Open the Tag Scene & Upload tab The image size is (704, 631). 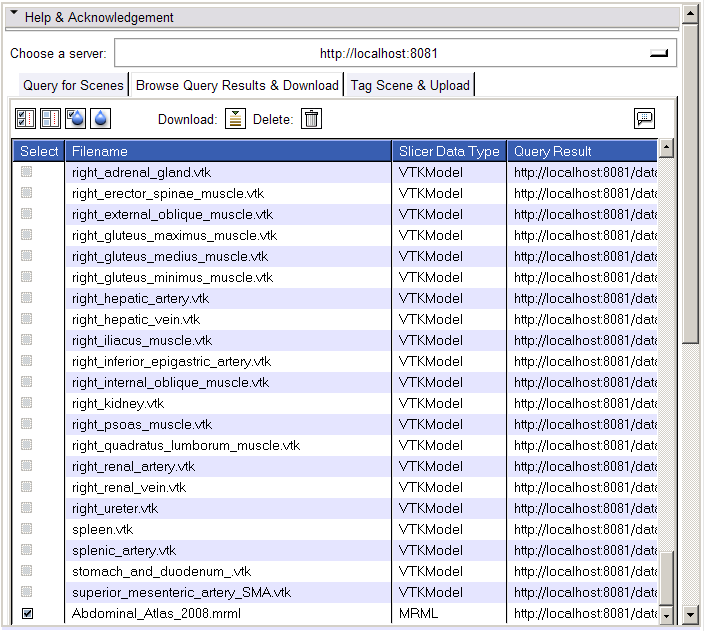(409, 85)
